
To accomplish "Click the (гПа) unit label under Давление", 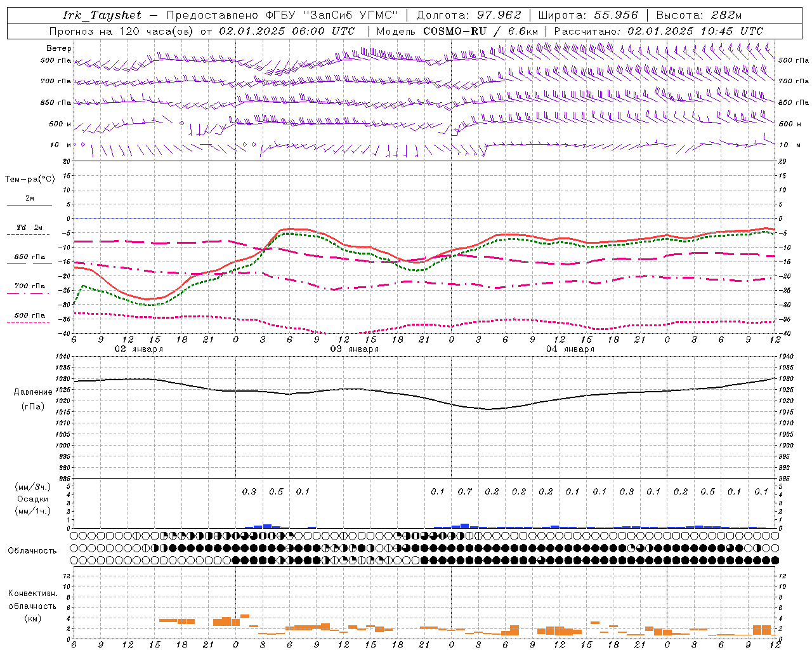I will pyautogui.click(x=33, y=406).
